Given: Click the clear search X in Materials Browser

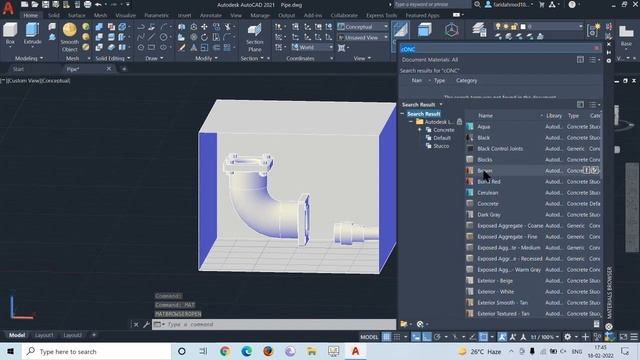Looking at the screenshot, I should (596, 49).
